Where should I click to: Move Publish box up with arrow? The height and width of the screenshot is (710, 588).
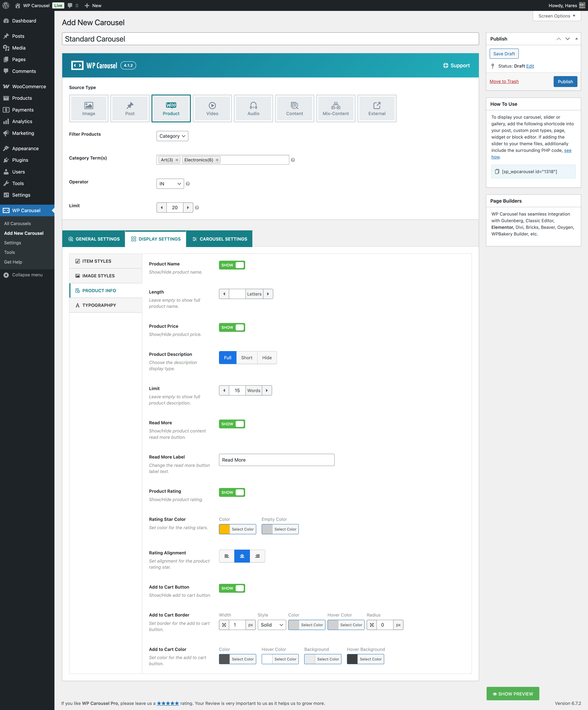pos(559,39)
